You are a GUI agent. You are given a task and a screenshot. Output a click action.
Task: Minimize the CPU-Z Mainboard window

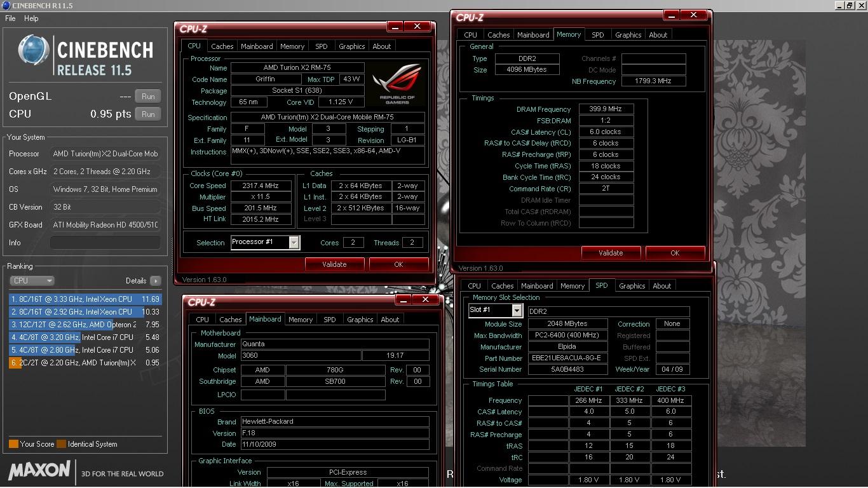[403, 299]
